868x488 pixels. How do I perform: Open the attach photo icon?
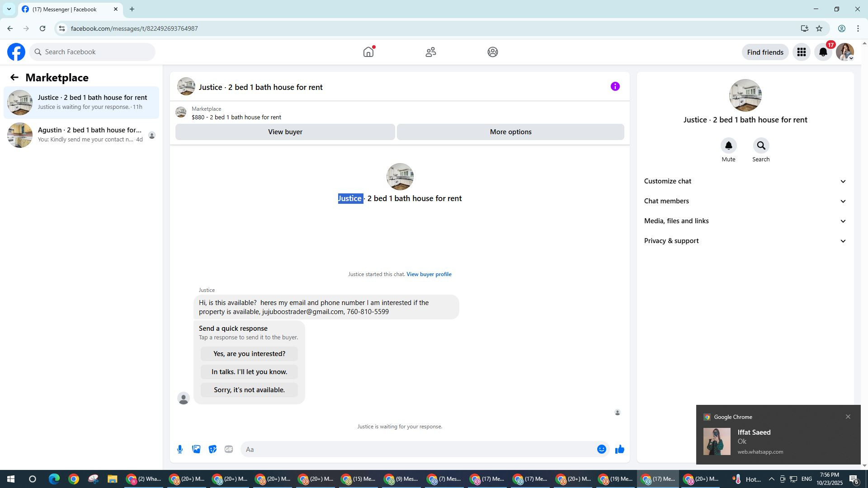[x=196, y=449]
